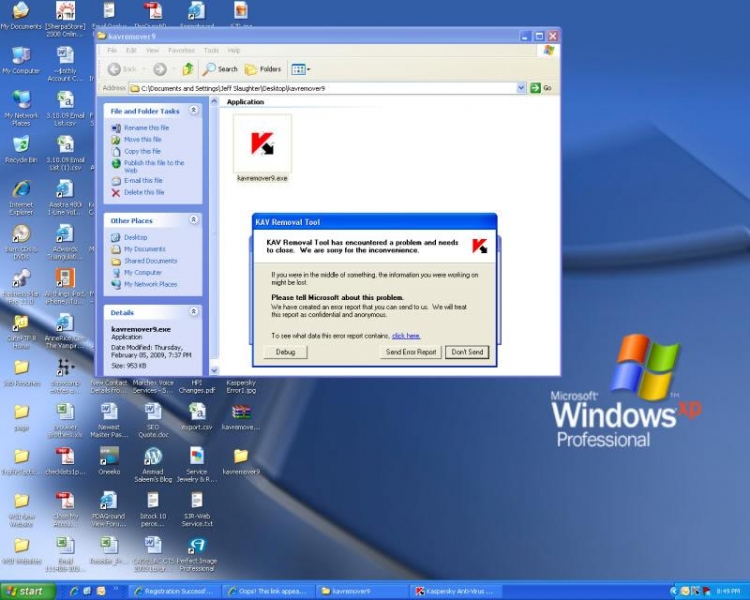Switch to Kaspersky Anti-Virus taskbar button

coord(454,591)
